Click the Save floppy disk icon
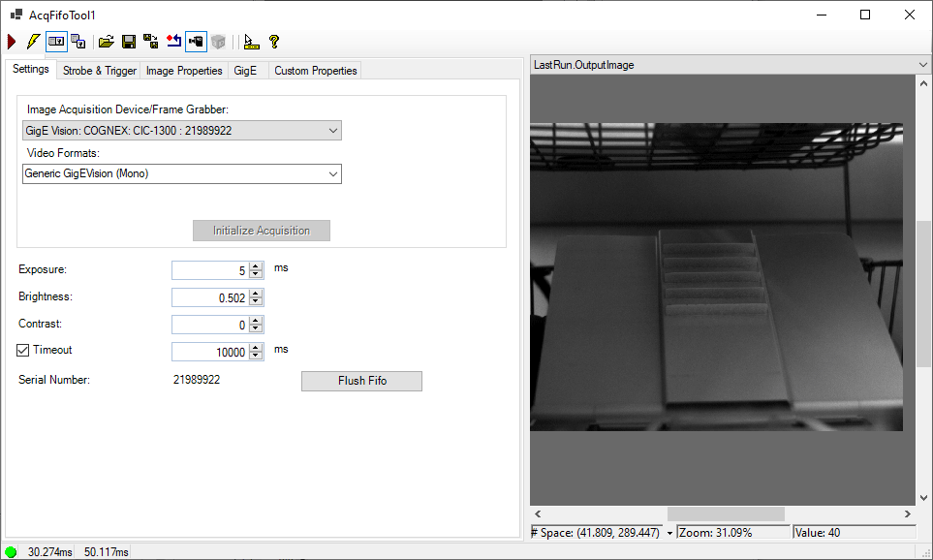Screen dimensions: 933x560 128,42
